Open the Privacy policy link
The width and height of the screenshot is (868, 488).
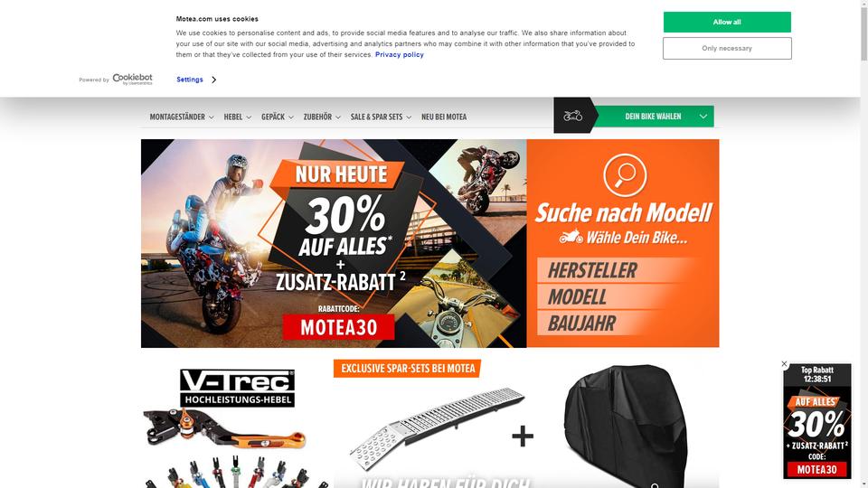(399, 55)
